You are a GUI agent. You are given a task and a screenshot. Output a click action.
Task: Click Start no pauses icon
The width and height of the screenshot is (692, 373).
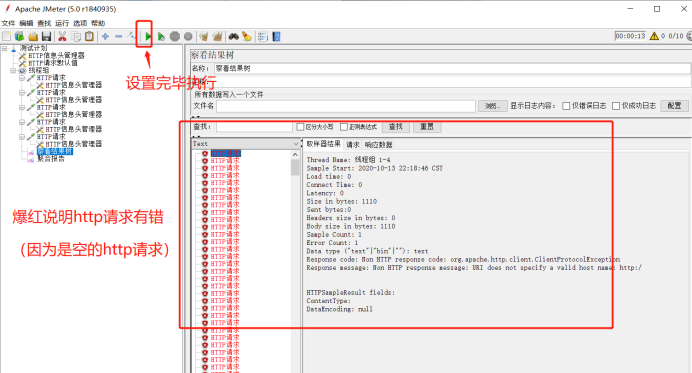tap(161, 36)
